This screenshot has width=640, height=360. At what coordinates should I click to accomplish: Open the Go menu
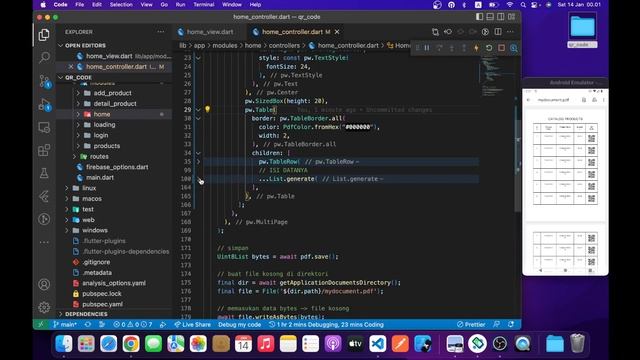[164, 4]
